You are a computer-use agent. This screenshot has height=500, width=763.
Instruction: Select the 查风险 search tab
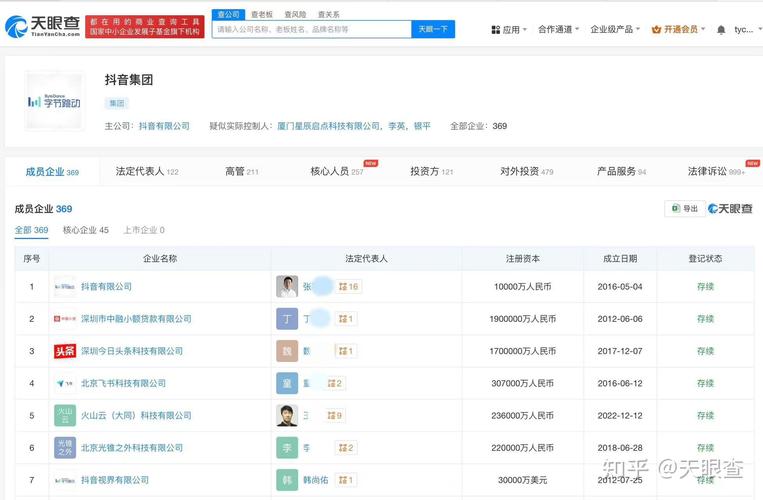tap(295, 15)
